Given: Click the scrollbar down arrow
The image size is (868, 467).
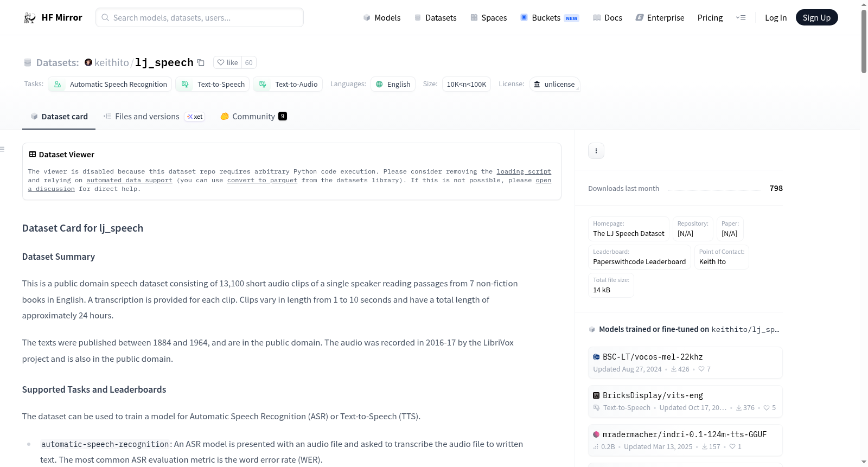Looking at the screenshot, I should [x=864, y=462].
